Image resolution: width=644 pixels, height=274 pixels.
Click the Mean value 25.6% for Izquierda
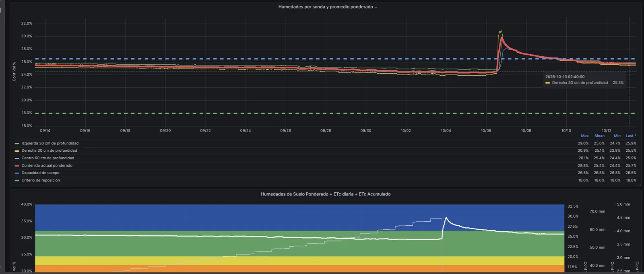tap(599, 143)
